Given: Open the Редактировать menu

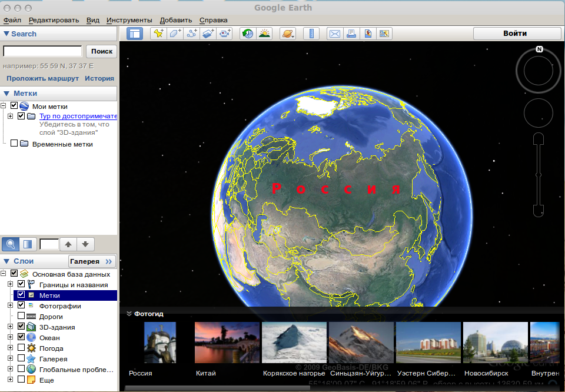Looking at the screenshot, I should pyautogui.click(x=54, y=20).
